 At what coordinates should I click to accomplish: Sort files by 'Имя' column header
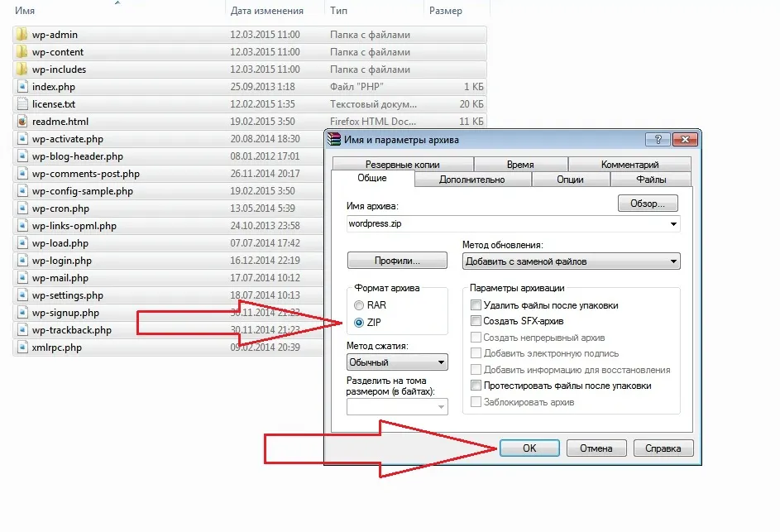coord(25,11)
